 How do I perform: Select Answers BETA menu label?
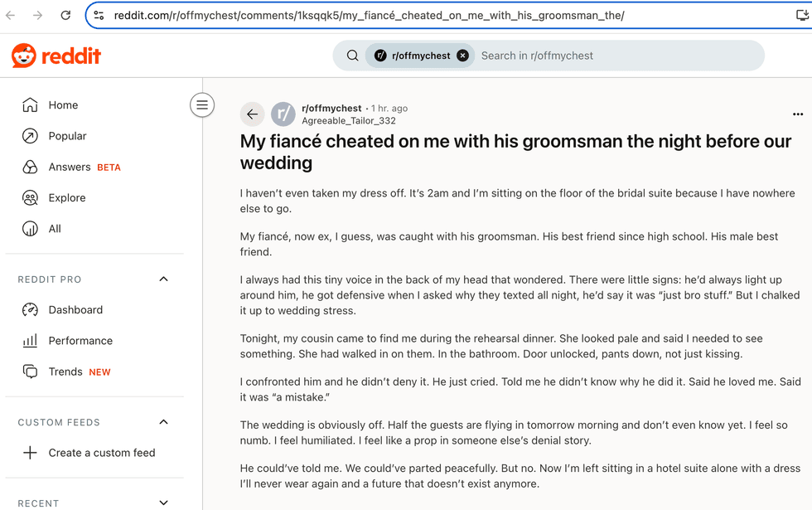pos(85,167)
